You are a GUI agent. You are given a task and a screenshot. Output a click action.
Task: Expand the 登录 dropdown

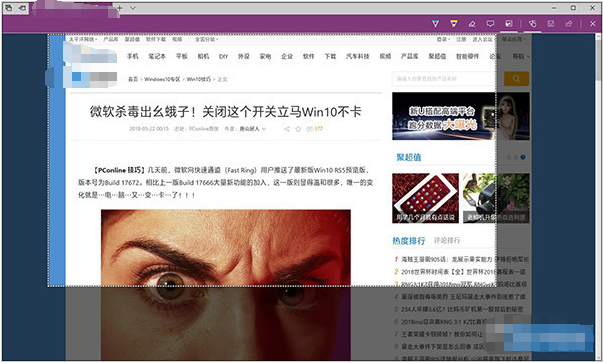(x=443, y=39)
